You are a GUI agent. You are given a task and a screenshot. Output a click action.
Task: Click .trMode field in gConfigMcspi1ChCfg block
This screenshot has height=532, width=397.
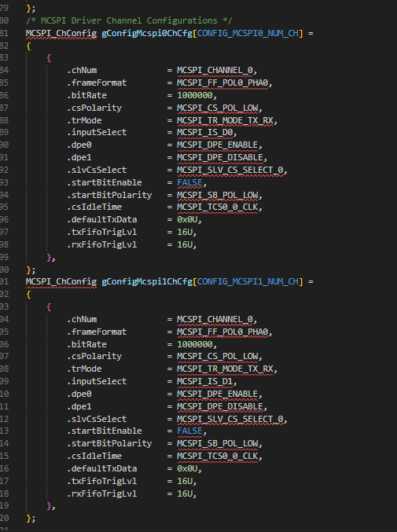point(84,369)
